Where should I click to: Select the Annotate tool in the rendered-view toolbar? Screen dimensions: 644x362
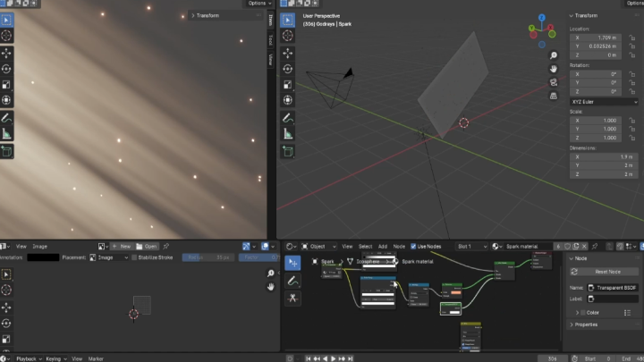click(x=6, y=118)
